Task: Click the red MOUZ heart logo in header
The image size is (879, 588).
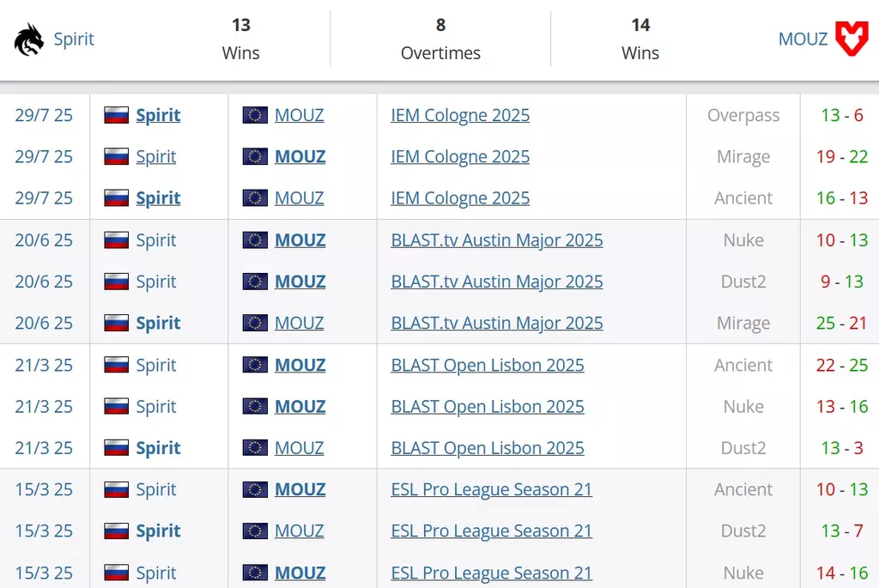Action: pos(852,39)
